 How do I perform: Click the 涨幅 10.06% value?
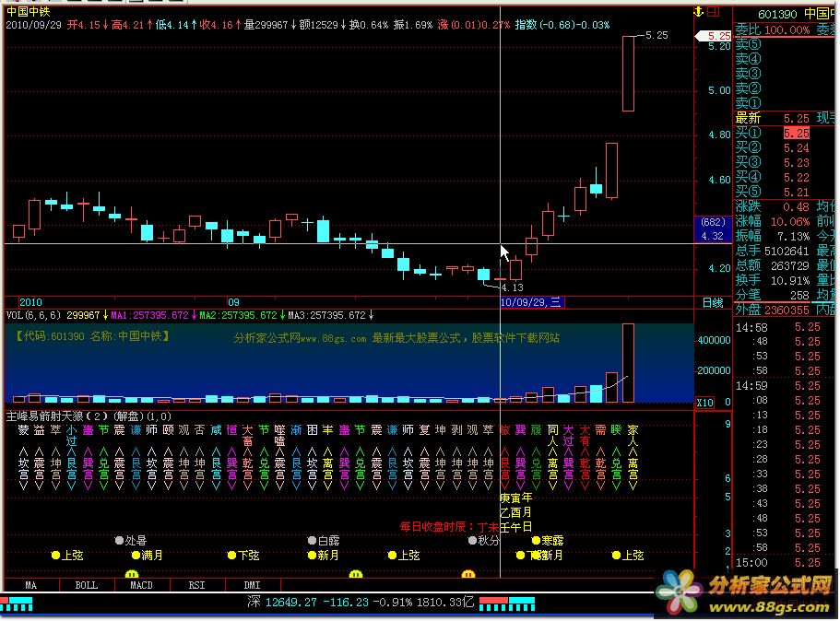coord(790,222)
